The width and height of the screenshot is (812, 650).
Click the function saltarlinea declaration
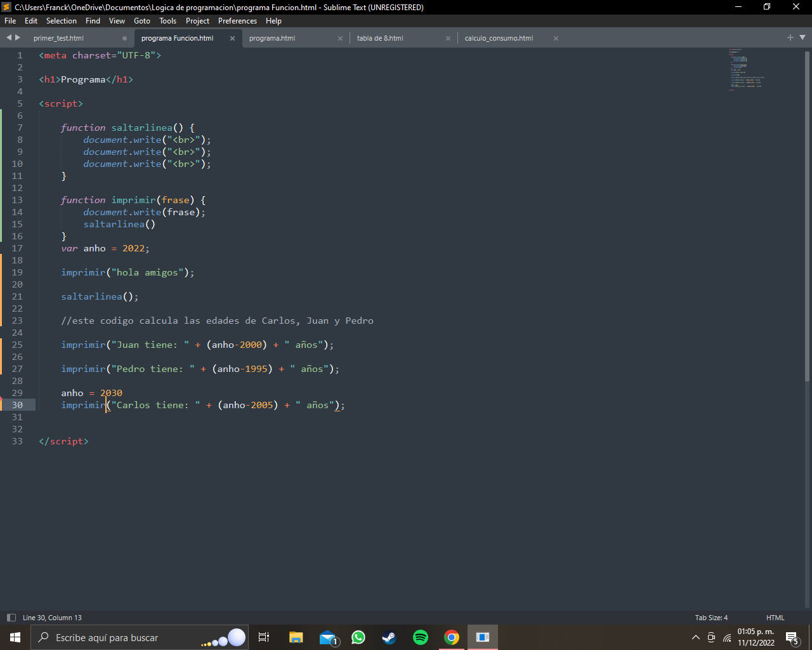point(128,128)
